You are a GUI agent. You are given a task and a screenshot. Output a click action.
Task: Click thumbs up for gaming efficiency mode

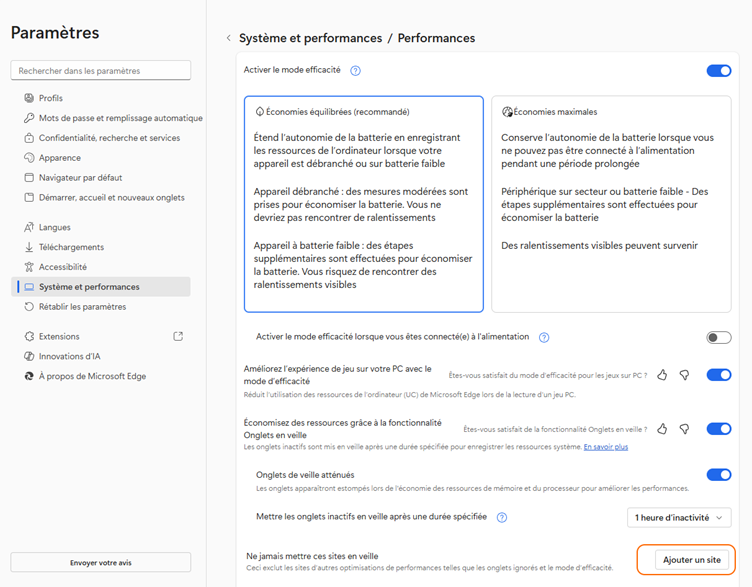[x=662, y=375]
